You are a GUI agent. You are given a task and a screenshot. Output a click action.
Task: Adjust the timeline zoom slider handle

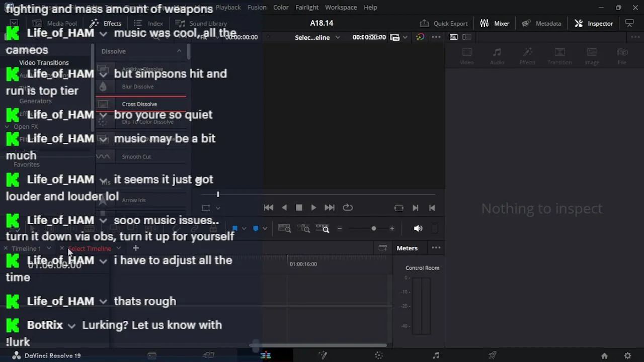coord(373,229)
